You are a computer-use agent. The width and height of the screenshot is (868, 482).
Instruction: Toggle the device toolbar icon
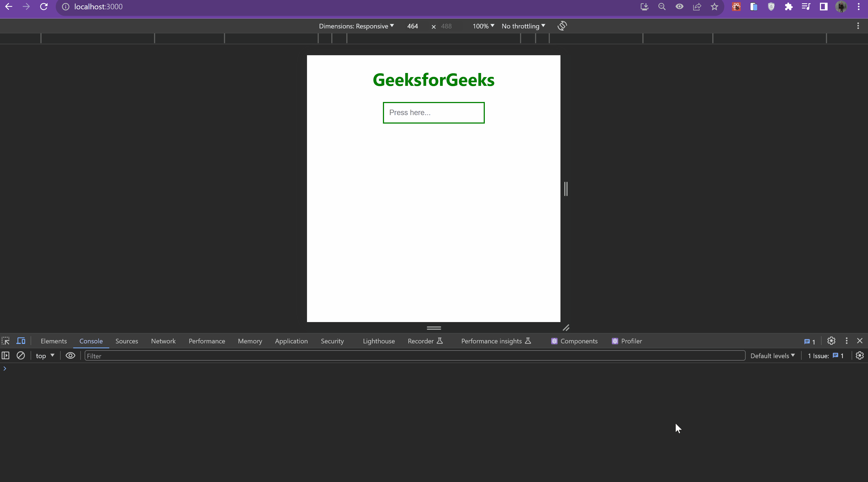click(x=21, y=341)
